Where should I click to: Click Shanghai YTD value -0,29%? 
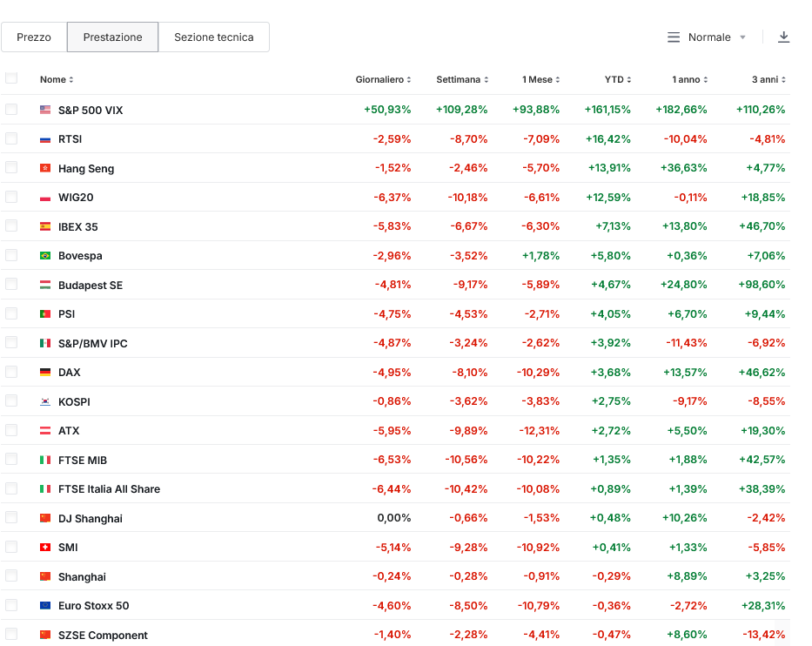pyautogui.click(x=612, y=576)
